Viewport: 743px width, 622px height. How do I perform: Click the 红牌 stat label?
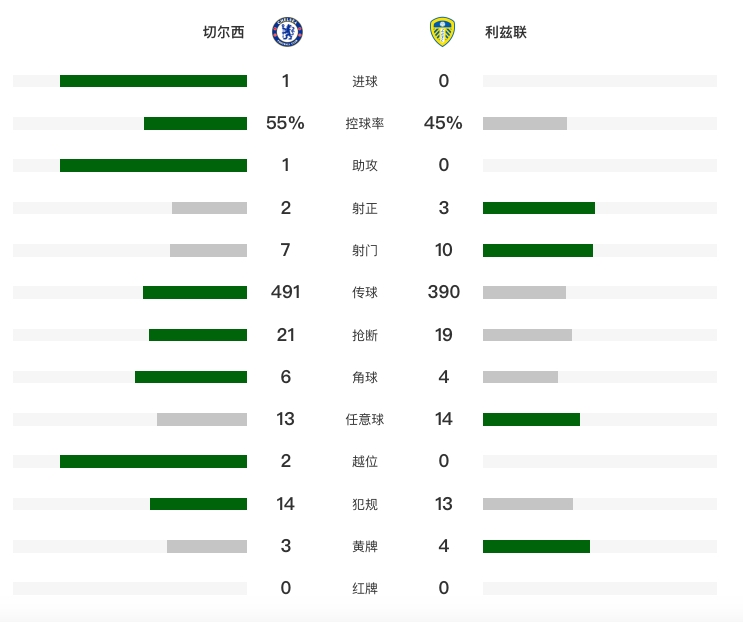tap(365, 588)
